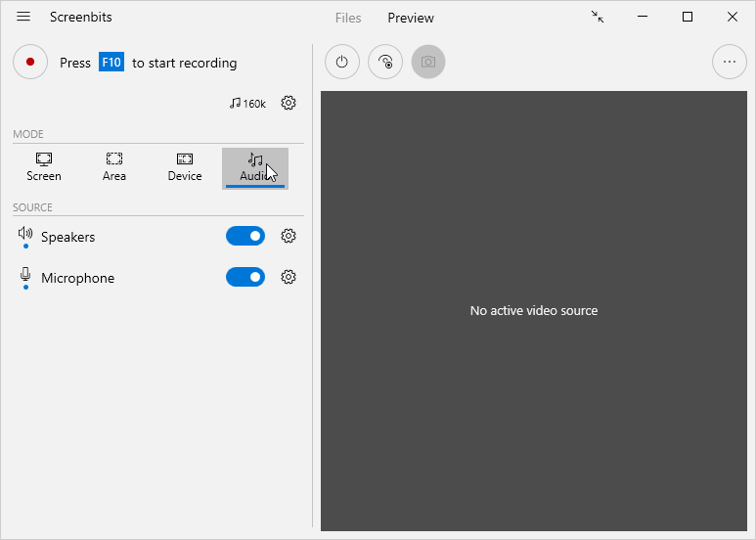Viewport: 756px width, 540px height.
Task: Click the red record button
Action: 30,62
